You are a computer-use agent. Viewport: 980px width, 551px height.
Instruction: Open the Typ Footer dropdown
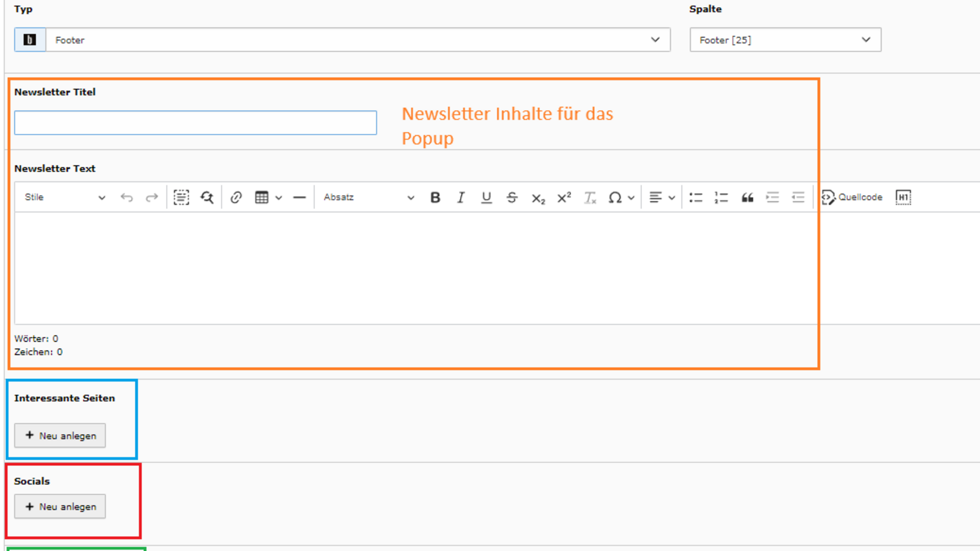(357, 40)
